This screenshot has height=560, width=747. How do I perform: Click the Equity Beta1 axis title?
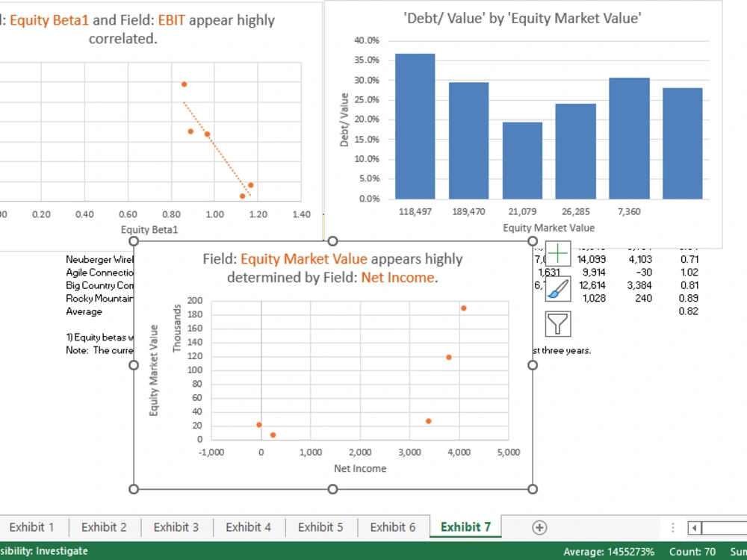click(x=149, y=229)
